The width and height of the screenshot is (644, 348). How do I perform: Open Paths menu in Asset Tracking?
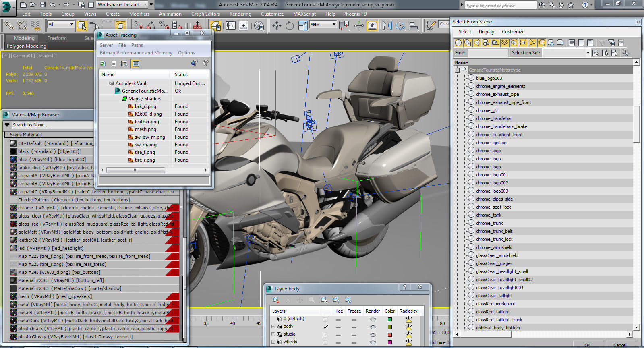[x=137, y=45]
